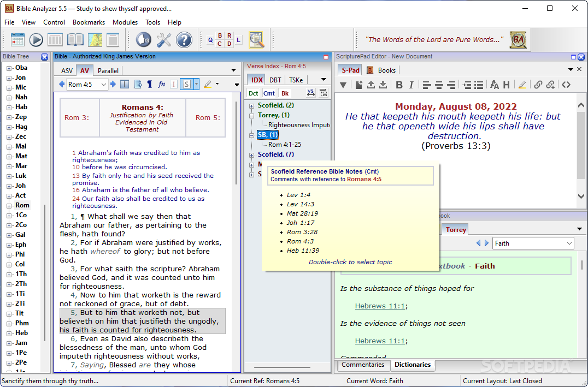588x387 pixels.
Task: Click the Cmt filter button
Action: (269, 93)
